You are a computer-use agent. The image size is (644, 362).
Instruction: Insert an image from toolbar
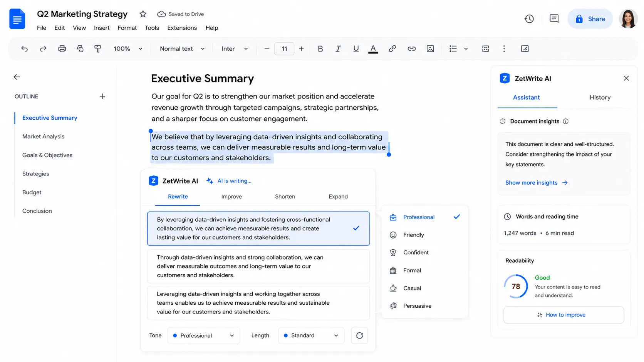(x=430, y=48)
